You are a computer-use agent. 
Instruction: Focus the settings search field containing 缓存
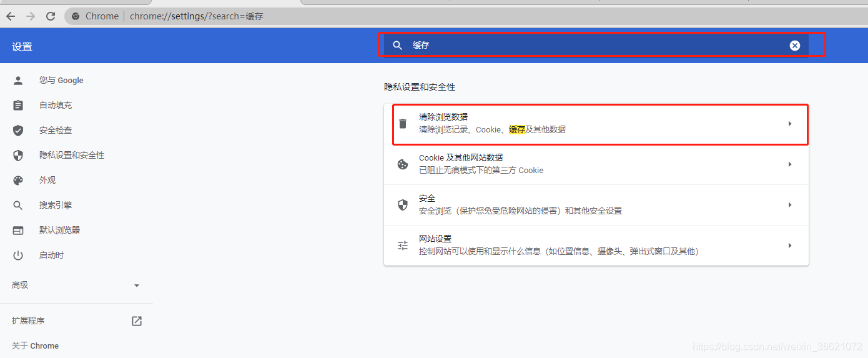click(x=596, y=46)
